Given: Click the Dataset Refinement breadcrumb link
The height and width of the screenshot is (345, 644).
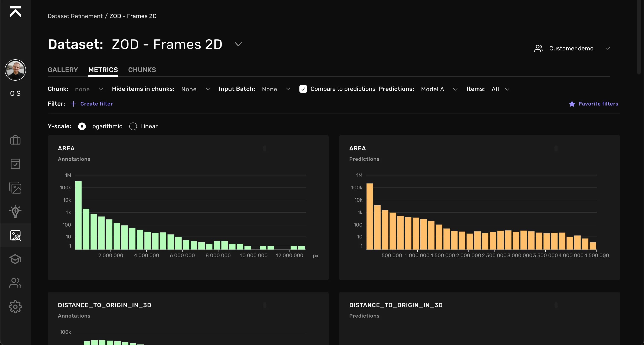Looking at the screenshot, I should [x=75, y=16].
